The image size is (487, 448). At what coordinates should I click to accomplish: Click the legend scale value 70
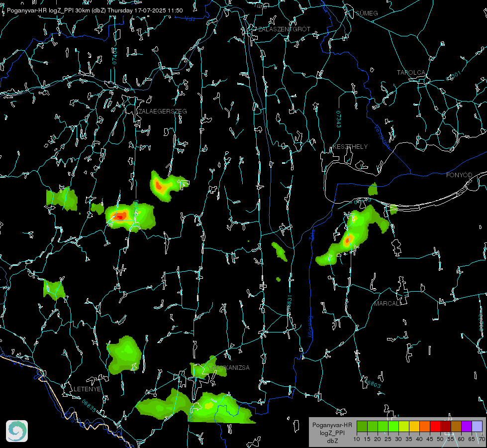tap(482, 440)
